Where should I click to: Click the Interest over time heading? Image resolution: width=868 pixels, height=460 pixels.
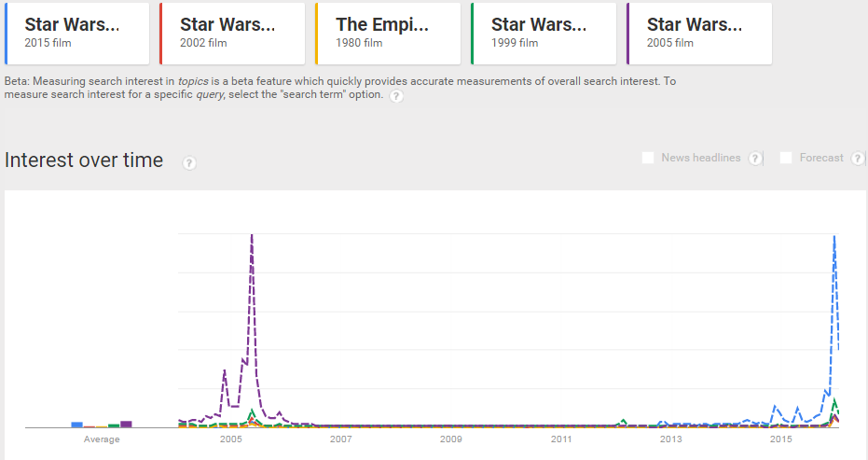pos(84,160)
